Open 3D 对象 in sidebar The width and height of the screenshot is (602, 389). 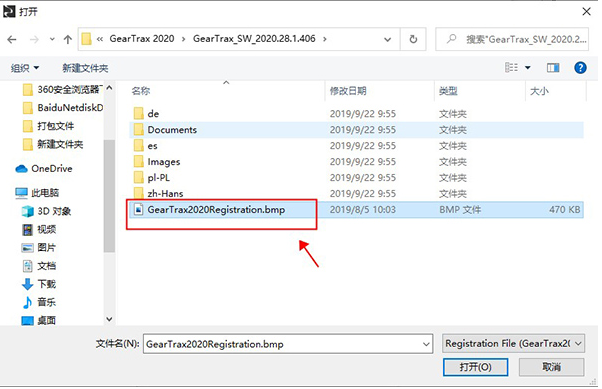point(46,211)
